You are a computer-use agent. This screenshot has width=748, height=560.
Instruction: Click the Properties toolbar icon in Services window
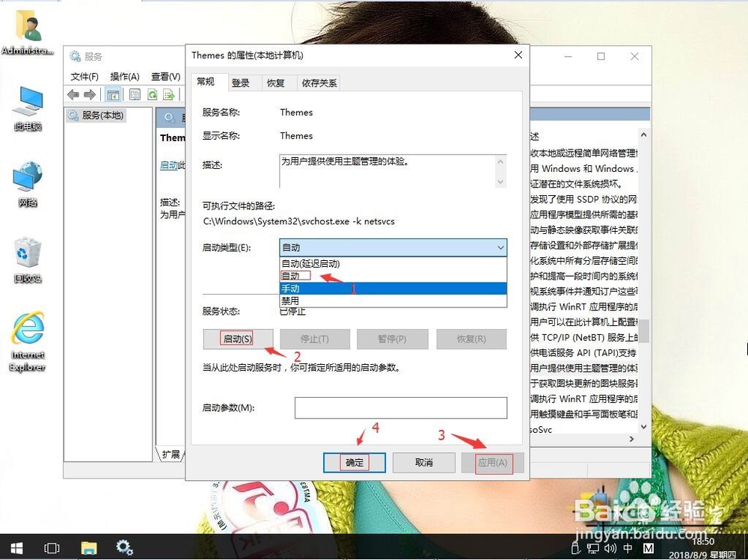pos(135,94)
